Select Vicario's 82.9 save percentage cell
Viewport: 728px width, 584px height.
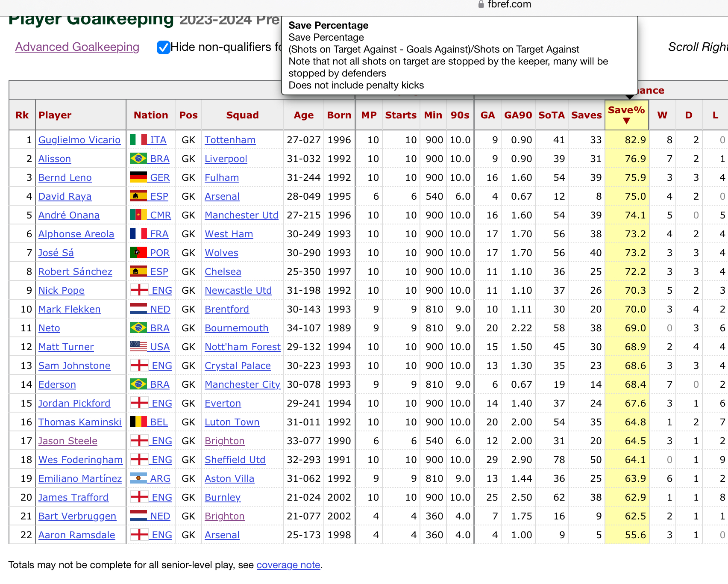point(627,140)
